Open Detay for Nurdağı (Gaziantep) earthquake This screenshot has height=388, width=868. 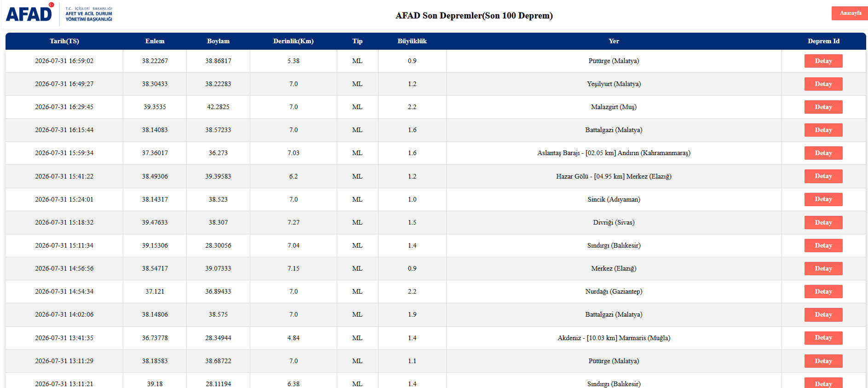point(823,291)
